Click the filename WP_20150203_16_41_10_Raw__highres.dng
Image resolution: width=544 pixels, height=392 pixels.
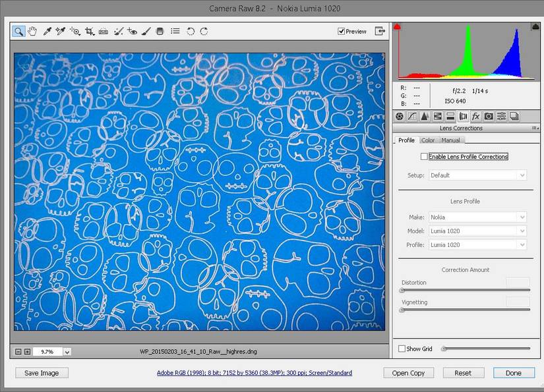(x=198, y=351)
